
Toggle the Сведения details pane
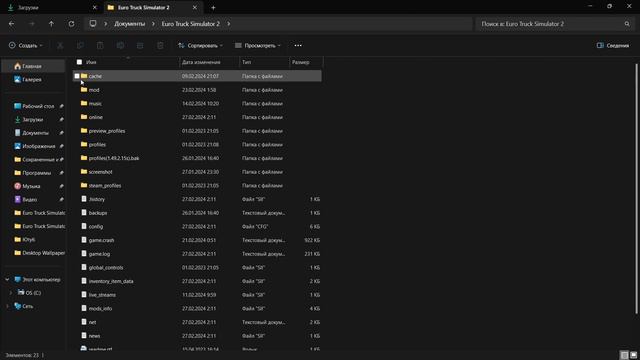613,45
